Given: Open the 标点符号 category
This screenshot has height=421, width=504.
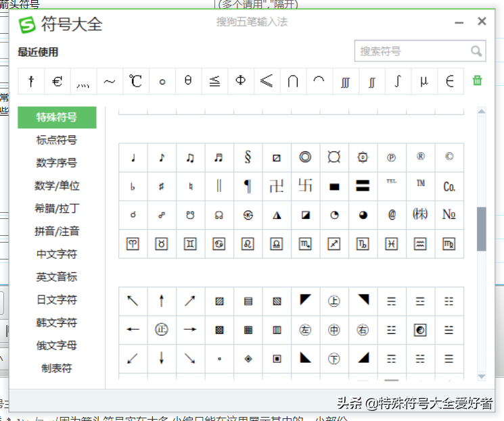Looking at the screenshot, I should tap(57, 140).
